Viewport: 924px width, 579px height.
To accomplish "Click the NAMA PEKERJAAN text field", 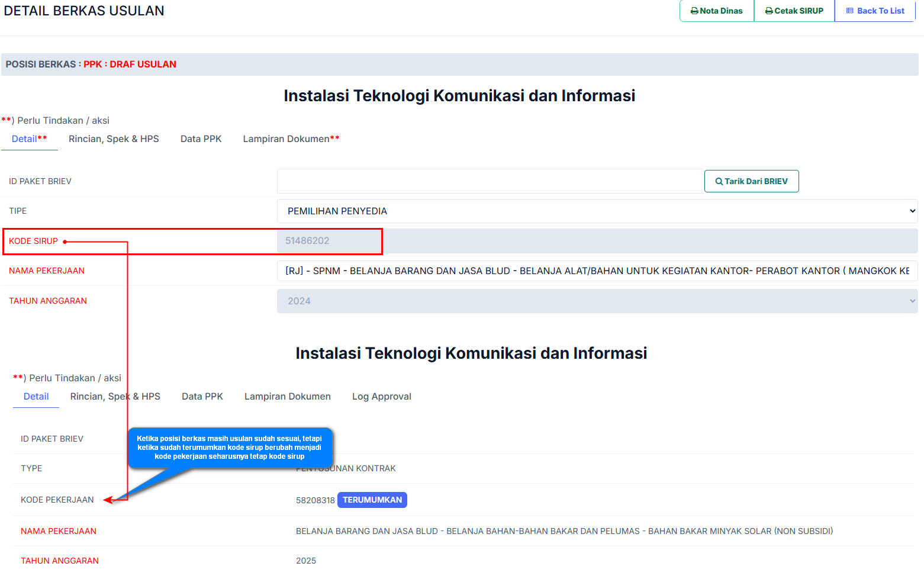I will [x=597, y=271].
